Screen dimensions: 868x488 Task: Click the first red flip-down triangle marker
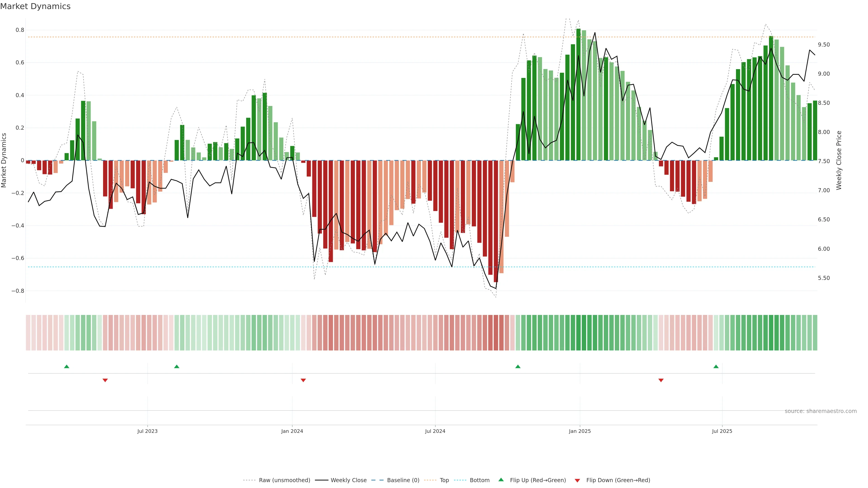tap(105, 380)
